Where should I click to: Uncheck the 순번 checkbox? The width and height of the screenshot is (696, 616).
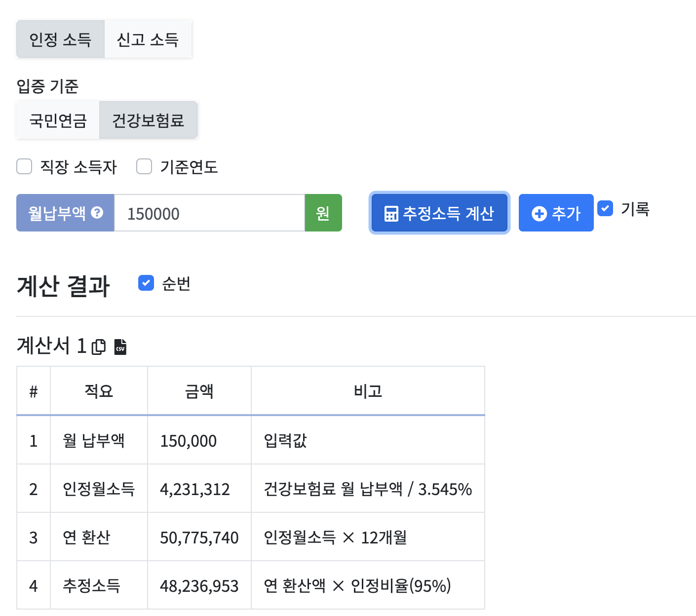[x=146, y=283]
